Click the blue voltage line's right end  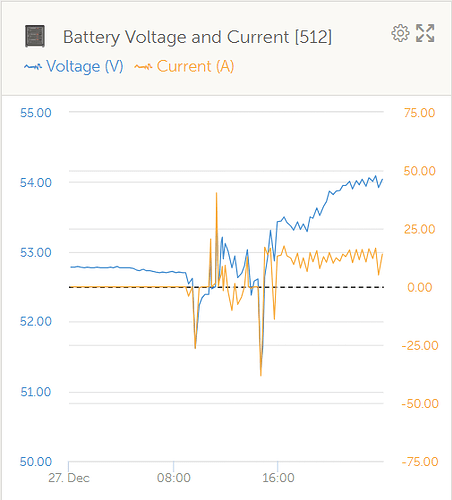382,180
